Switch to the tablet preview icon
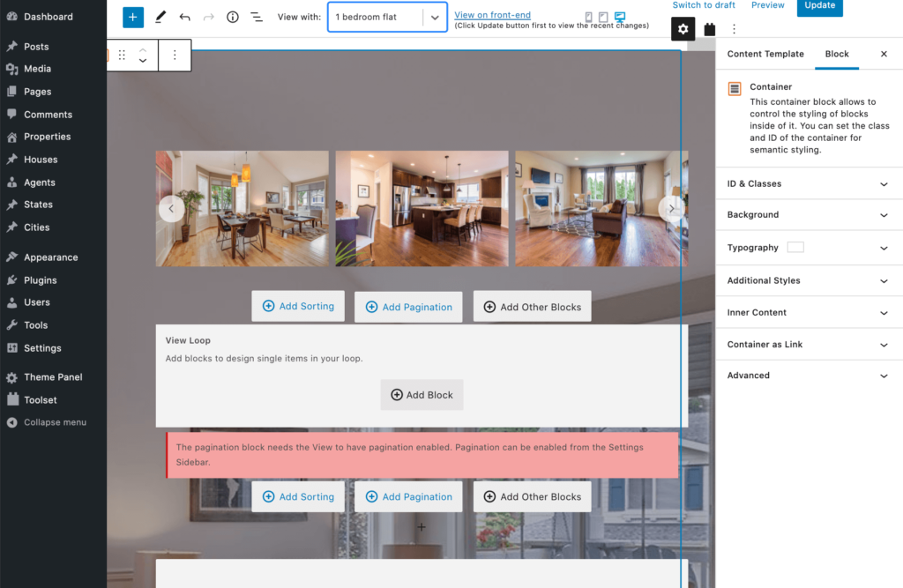903x588 pixels. [603, 18]
